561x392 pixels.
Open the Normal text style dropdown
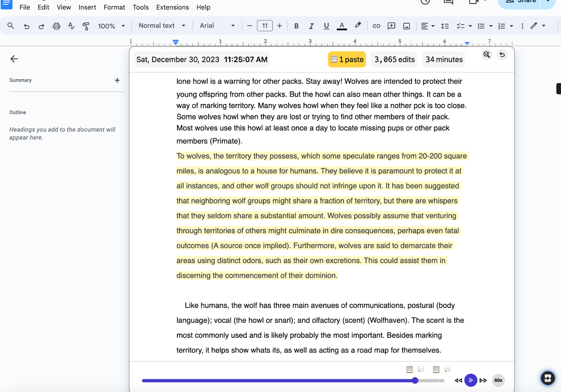tap(162, 26)
